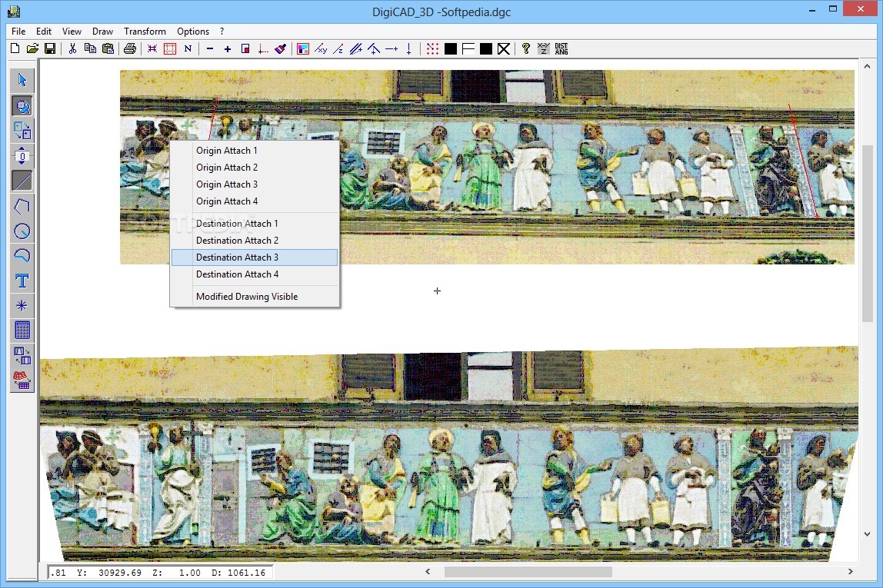Click the zero value stepper tool
Viewport: 883px width, 588px height.
[x=22, y=156]
